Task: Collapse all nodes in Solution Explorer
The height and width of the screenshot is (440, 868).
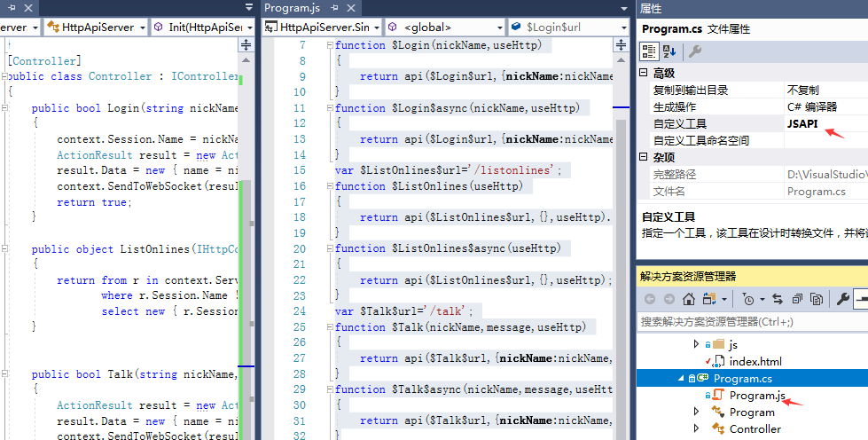Action: tap(796, 299)
